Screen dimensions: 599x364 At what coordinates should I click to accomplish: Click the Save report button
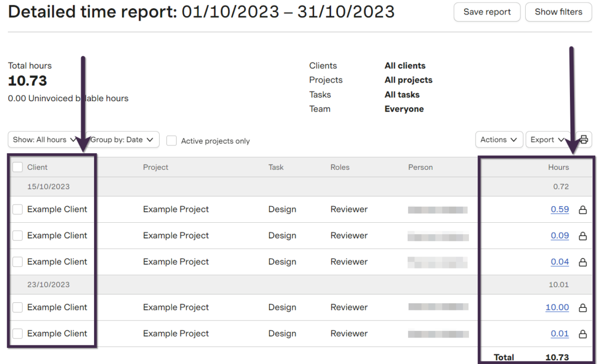487,12
